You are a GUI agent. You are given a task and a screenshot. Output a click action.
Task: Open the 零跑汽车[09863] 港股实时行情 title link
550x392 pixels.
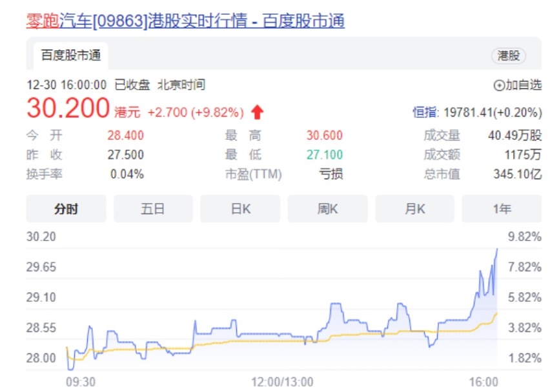185,21
